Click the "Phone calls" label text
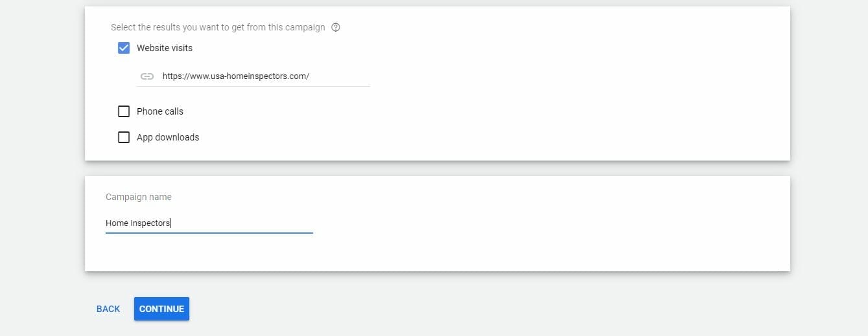 click(x=160, y=111)
